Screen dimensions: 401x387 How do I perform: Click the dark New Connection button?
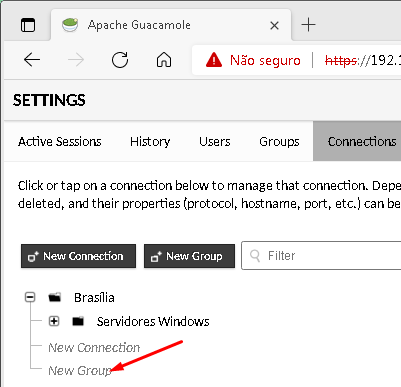[78, 256]
